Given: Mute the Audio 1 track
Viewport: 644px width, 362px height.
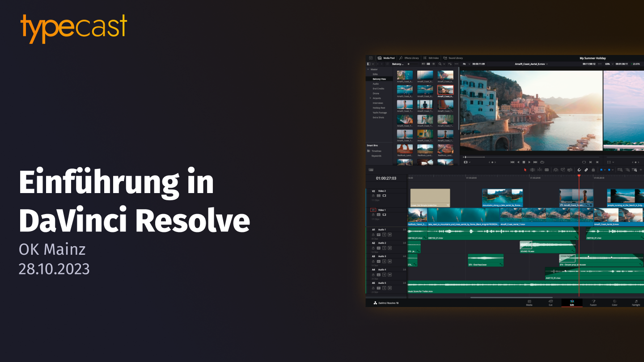Looking at the screenshot, I should click(x=390, y=234).
